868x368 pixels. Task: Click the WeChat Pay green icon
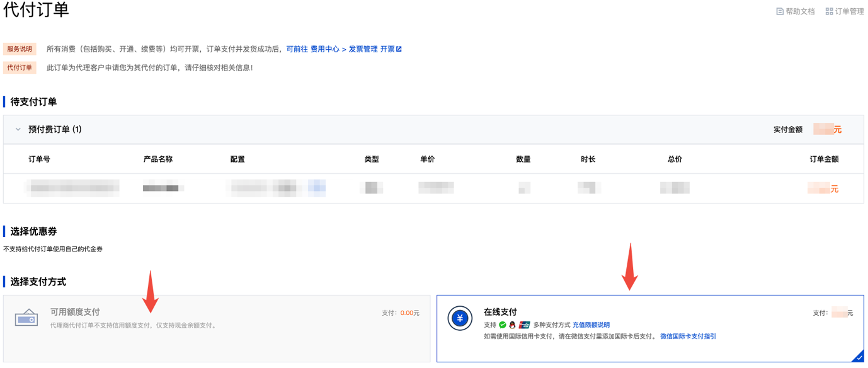(x=503, y=325)
